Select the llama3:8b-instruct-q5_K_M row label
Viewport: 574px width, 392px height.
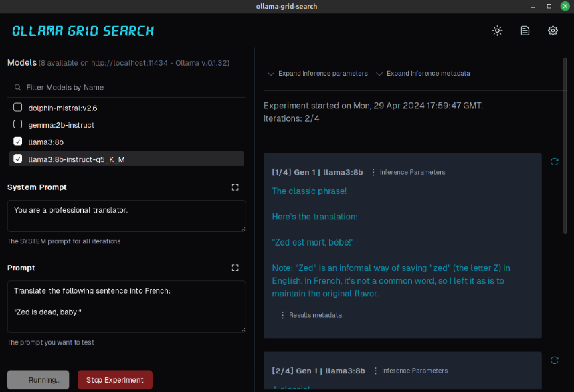[76, 160]
